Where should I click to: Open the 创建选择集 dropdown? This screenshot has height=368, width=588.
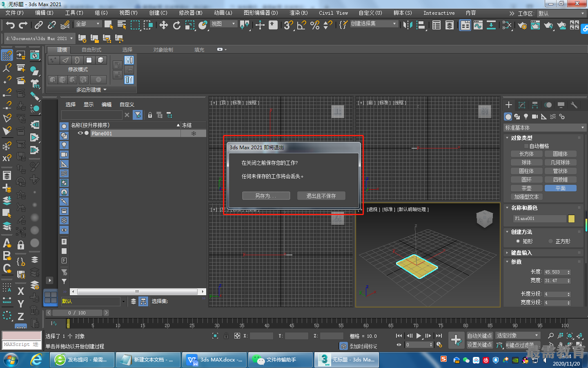[374, 24]
